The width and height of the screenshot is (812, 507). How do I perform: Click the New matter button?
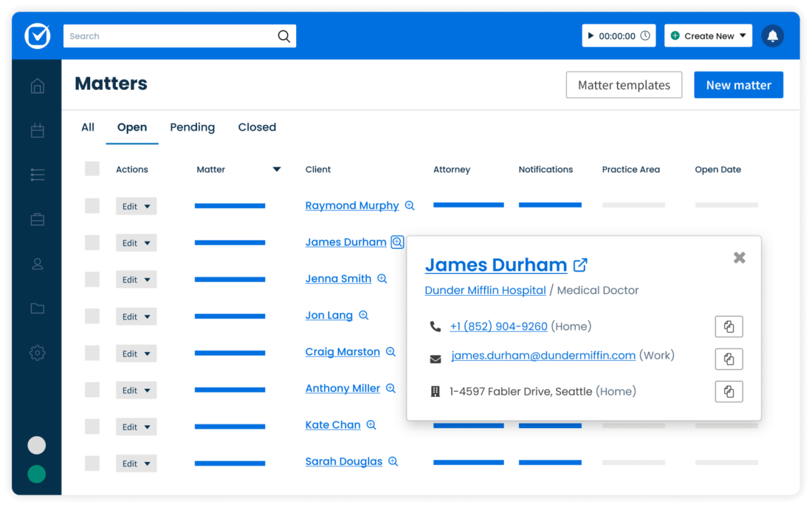(738, 84)
